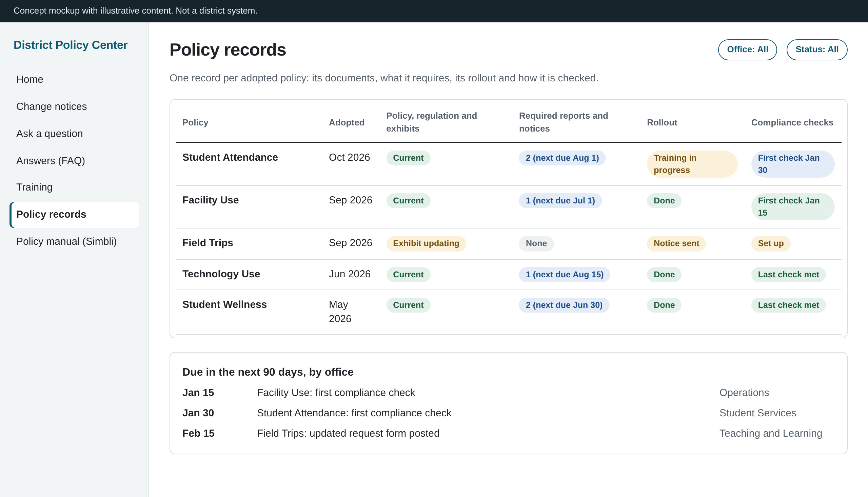Click the First check Jan 15 badge

793,206
